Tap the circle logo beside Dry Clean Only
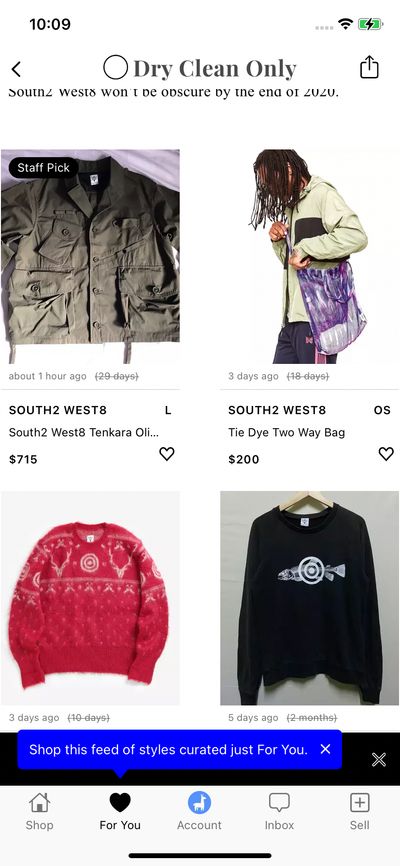 click(x=115, y=67)
